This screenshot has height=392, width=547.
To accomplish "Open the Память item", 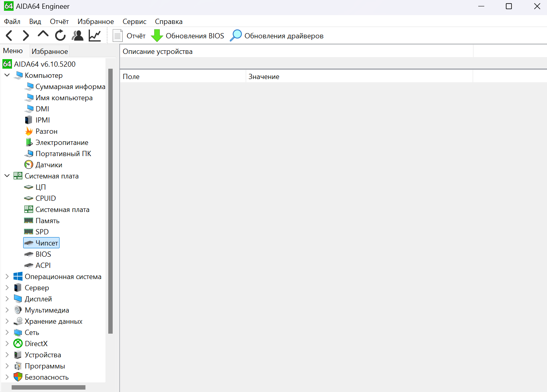I will 42,221.
